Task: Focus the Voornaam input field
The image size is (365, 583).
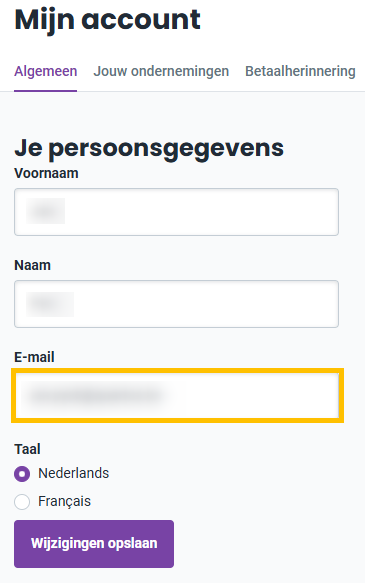Action: point(176,212)
